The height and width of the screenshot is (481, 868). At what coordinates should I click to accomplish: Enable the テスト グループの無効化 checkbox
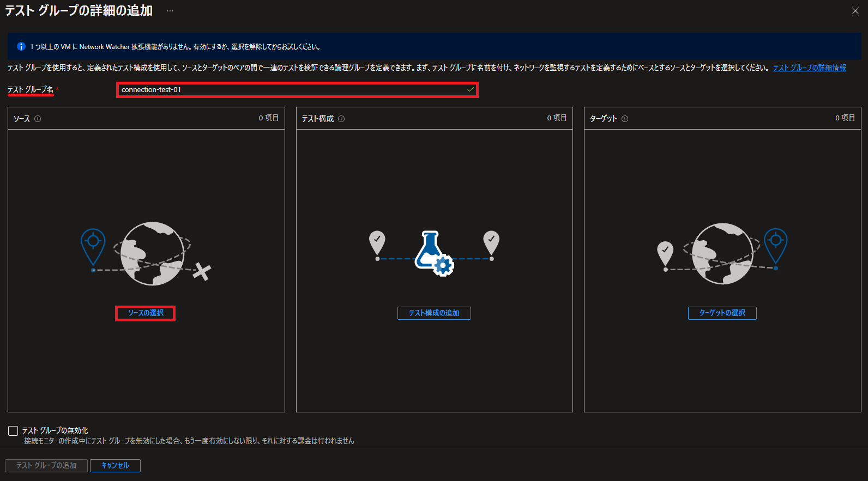pos(13,431)
